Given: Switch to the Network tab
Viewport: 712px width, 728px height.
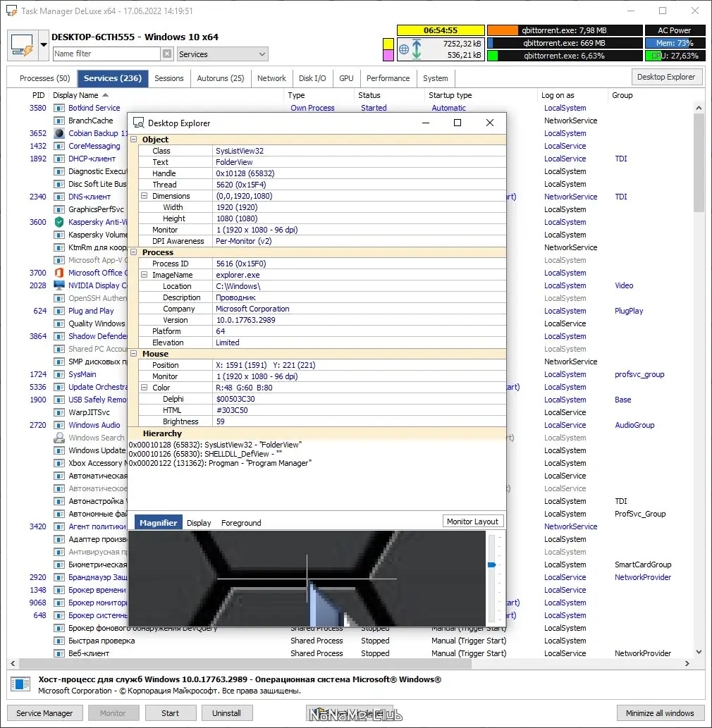Looking at the screenshot, I should (271, 78).
